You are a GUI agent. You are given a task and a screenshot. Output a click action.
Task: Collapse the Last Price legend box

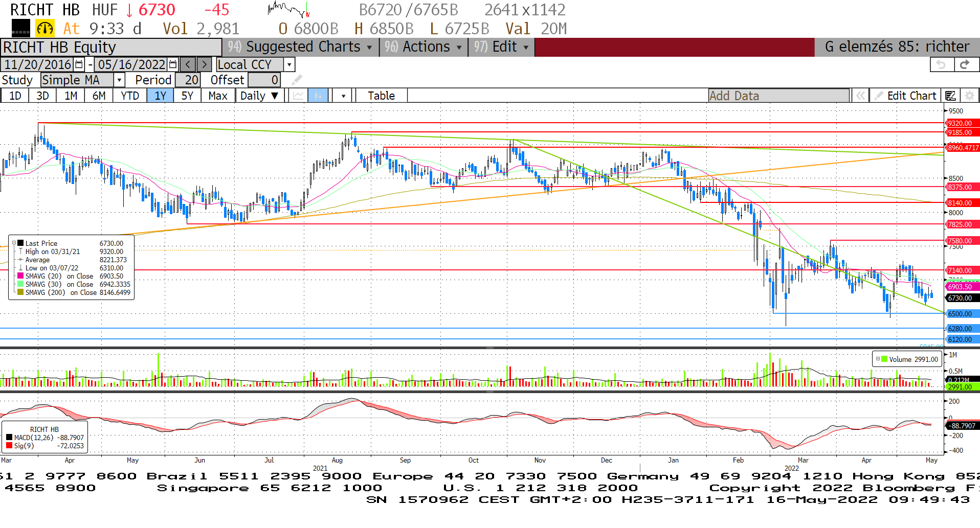coord(14,243)
